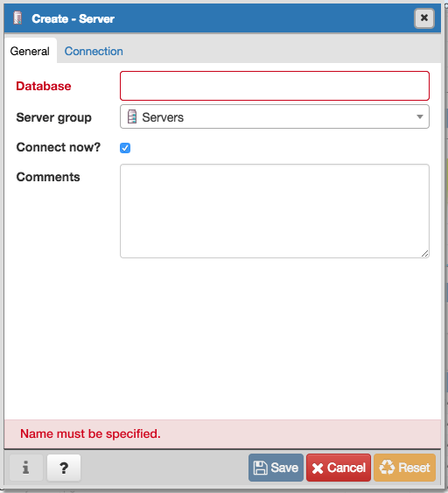The height and width of the screenshot is (493, 448).
Task: Switch to the Connection tab
Action: point(94,52)
